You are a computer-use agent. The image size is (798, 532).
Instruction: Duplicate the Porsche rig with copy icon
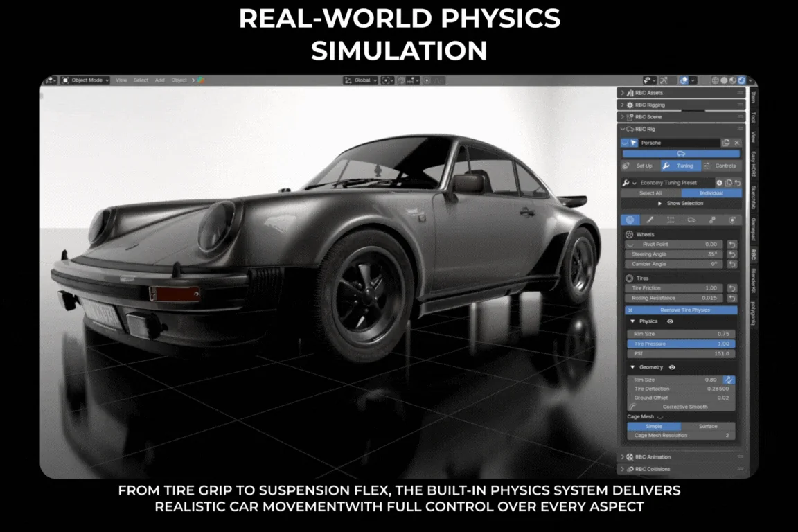[726, 143]
